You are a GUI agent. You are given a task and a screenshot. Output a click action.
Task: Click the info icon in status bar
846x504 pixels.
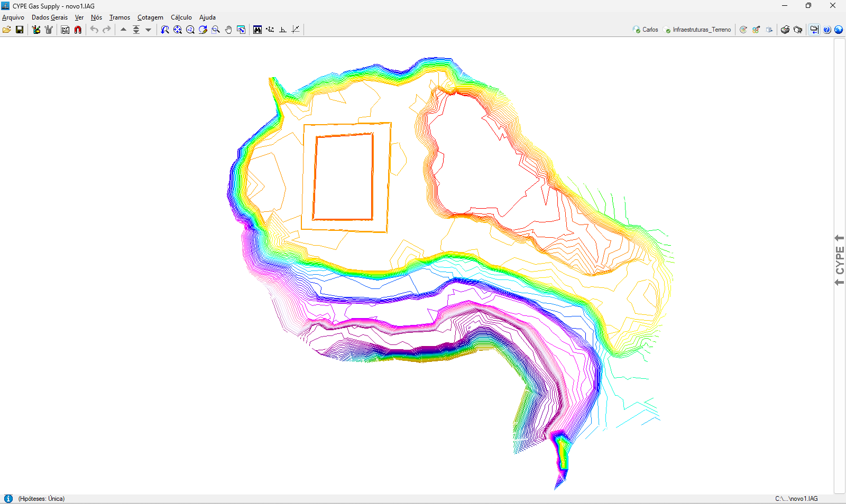pyautogui.click(x=8, y=499)
